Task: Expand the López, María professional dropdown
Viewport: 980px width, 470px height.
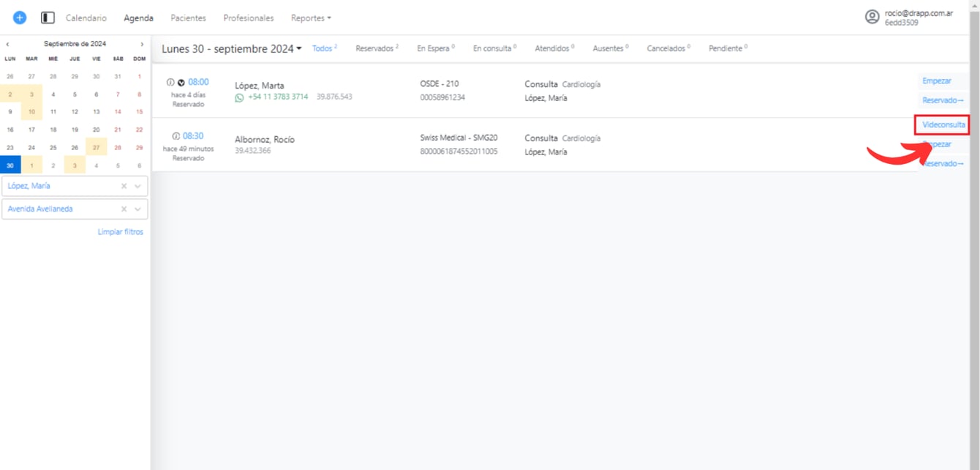Action: [137, 186]
